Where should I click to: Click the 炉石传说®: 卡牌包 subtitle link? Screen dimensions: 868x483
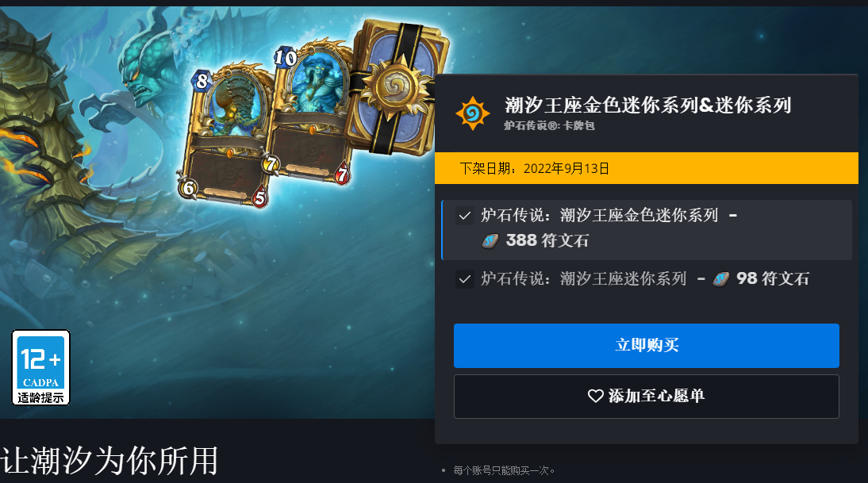(549, 125)
